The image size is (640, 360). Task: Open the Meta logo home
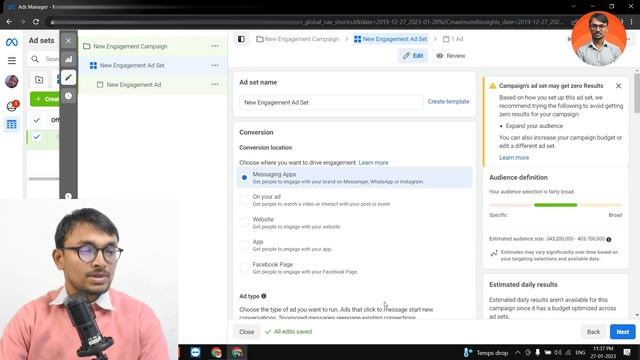(11, 42)
